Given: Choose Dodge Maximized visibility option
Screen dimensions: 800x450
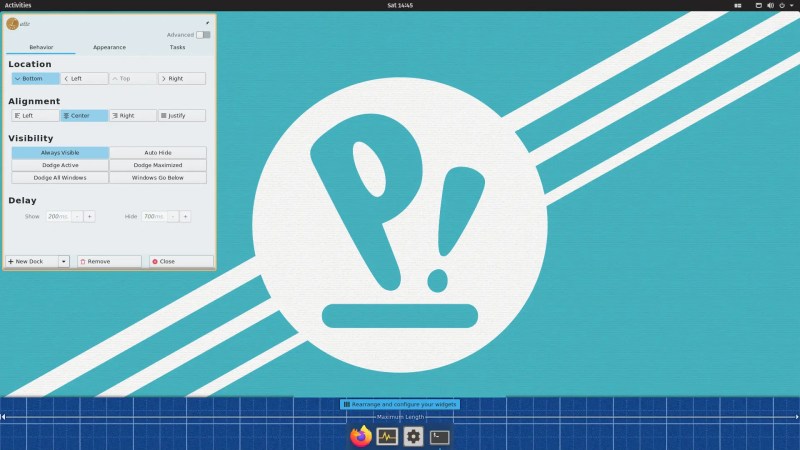Looking at the screenshot, I should tap(158, 165).
